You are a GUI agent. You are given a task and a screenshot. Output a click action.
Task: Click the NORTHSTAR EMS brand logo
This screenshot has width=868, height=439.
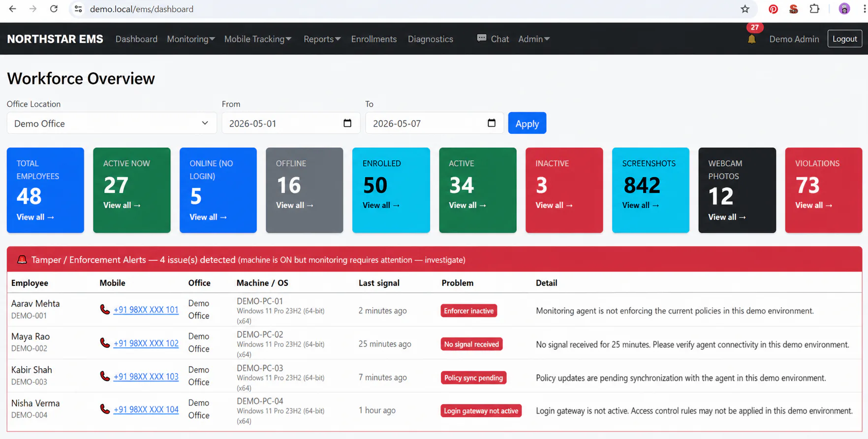pyautogui.click(x=55, y=39)
